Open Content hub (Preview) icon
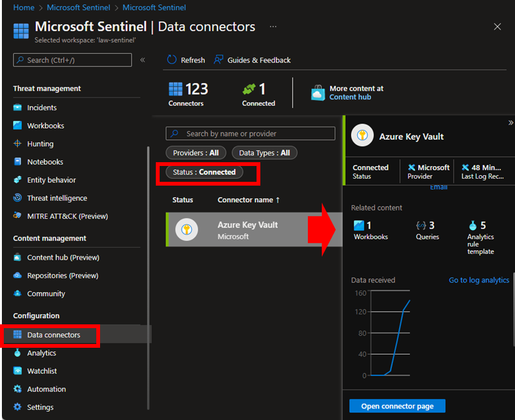The image size is (515, 420). 17,257
